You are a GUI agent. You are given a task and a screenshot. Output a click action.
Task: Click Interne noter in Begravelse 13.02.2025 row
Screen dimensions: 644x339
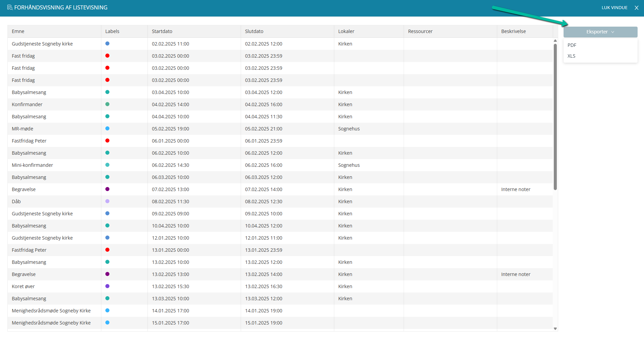pos(515,274)
